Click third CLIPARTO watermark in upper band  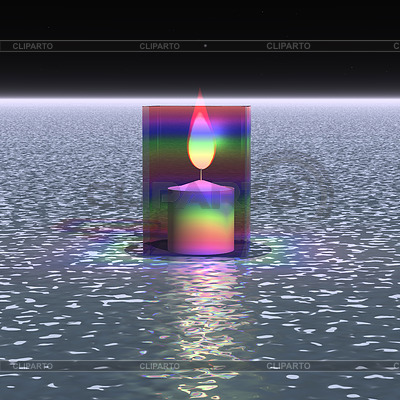288,46
